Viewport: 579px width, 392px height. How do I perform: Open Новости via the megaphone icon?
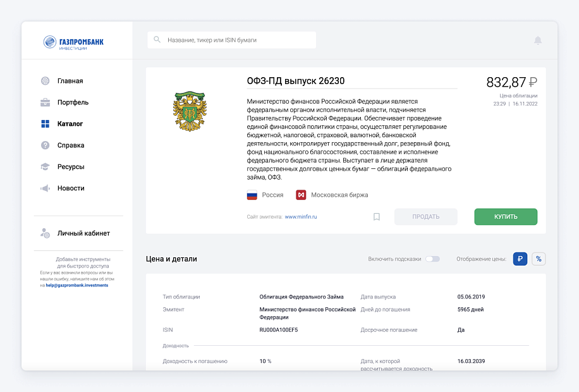(x=45, y=188)
